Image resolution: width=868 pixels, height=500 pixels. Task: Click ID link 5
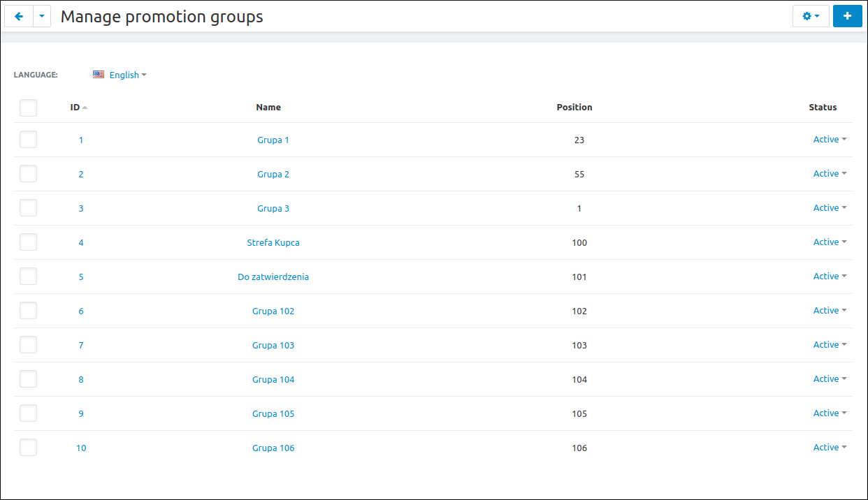pyautogui.click(x=81, y=277)
